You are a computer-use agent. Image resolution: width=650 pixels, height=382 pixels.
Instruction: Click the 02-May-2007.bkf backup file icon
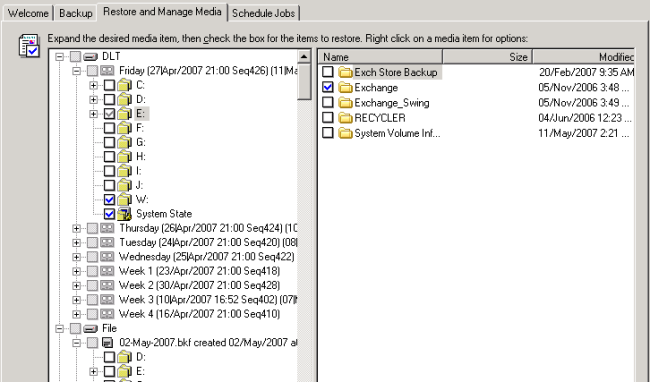[x=107, y=343]
